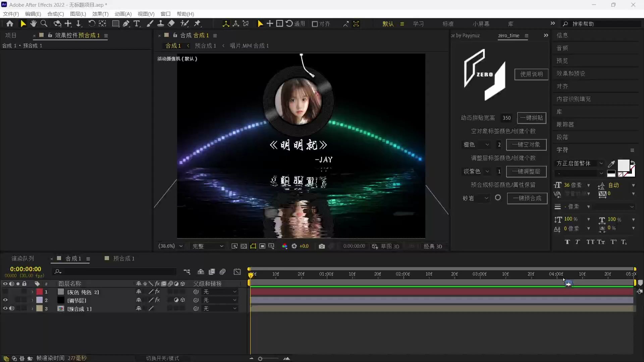This screenshot has height=362, width=644.
Task: Open the 淡紫色 label color dropdown
Action: 476,171
